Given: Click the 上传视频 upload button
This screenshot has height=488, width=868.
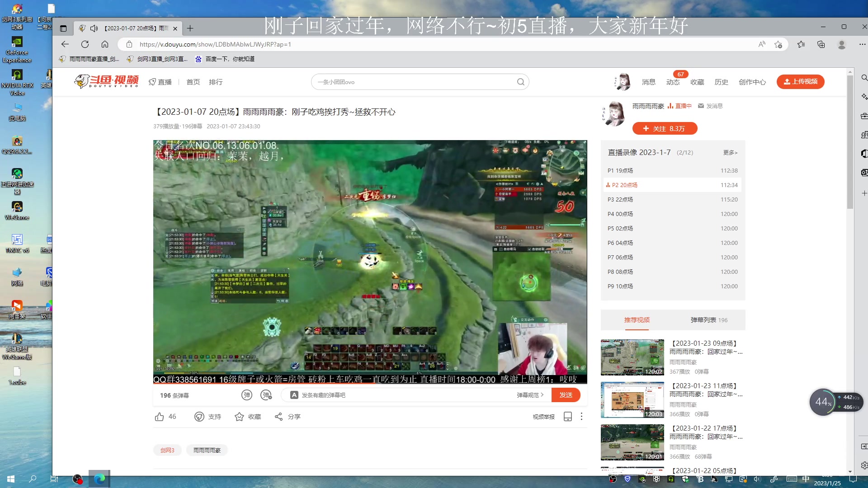Looking at the screenshot, I should [801, 82].
